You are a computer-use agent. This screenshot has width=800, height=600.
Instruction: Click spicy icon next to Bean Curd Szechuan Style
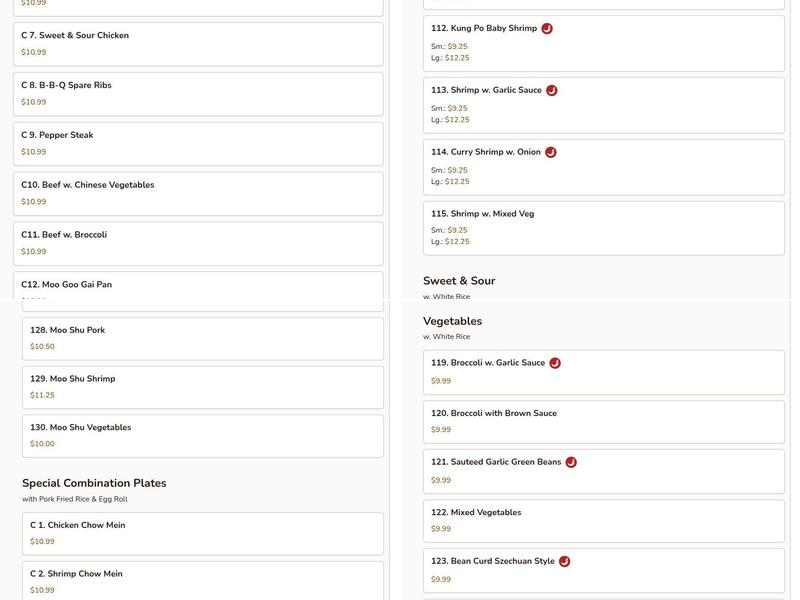click(564, 562)
